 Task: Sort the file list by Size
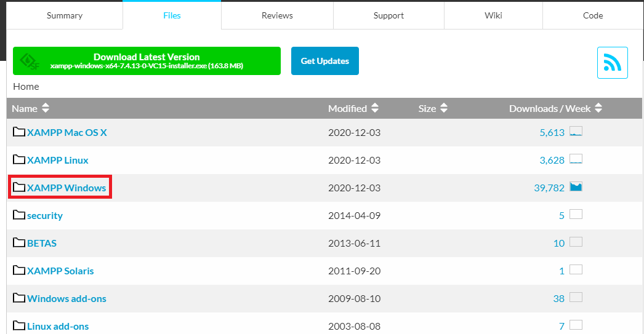pos(433,108)
